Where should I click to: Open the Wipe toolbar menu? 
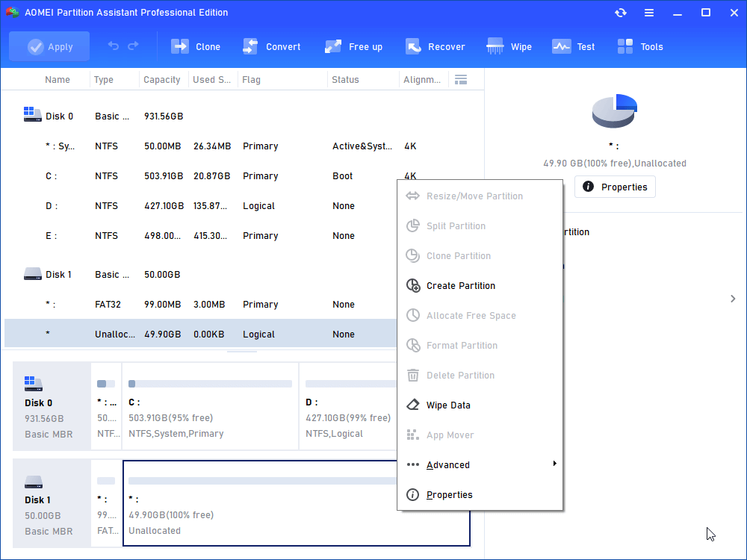coord(509,46)
